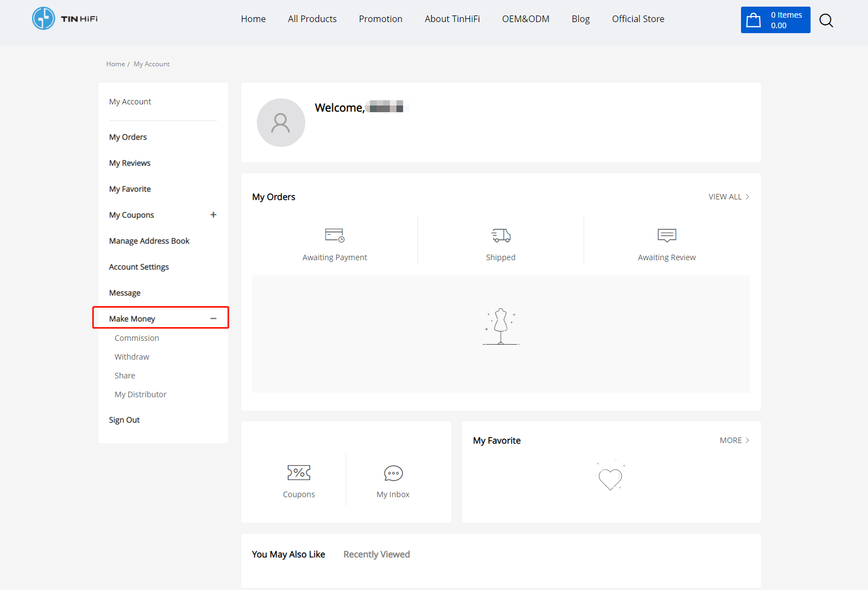View all orders via VIEW ALL

point(728,197)
